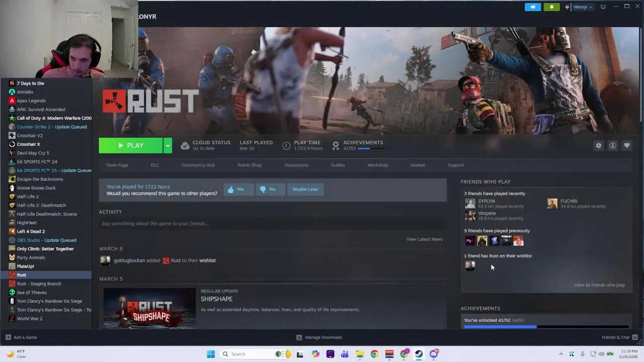The image size is (644, 362).
Task: Click Maybe Later on recommendation prompt
Action: click(305, 189)
